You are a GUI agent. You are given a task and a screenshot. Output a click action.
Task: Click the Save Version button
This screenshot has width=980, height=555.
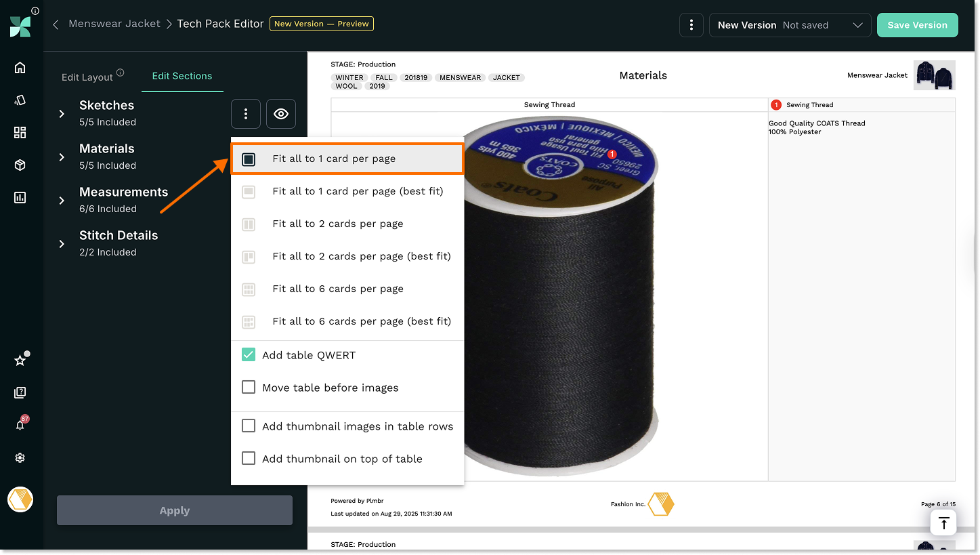click(917, 25)
